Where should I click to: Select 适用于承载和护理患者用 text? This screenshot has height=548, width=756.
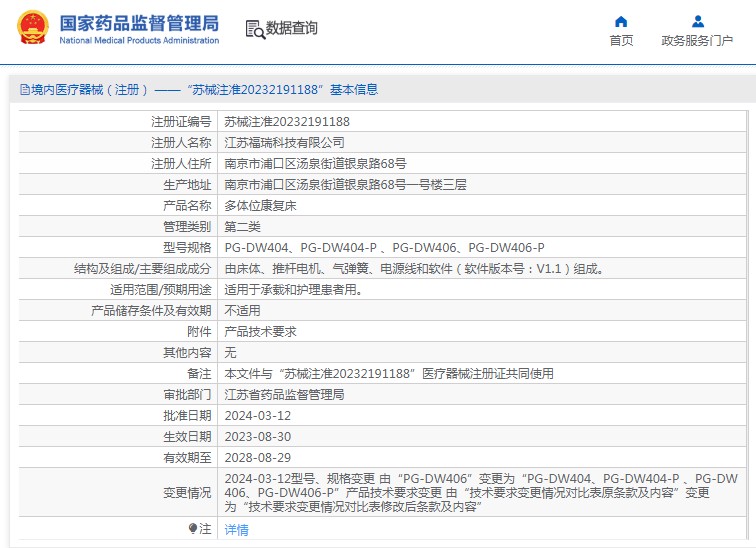pos(293,290)
